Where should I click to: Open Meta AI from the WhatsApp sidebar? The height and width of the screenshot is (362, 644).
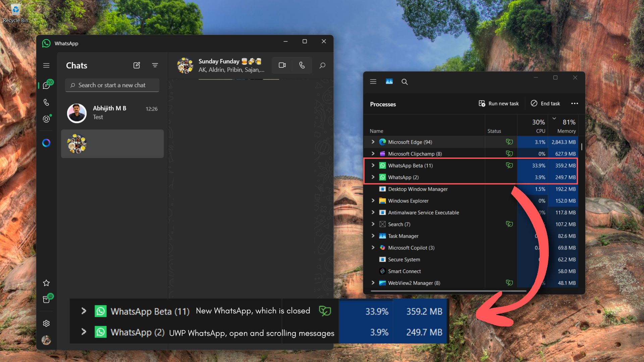pos(46,143)
